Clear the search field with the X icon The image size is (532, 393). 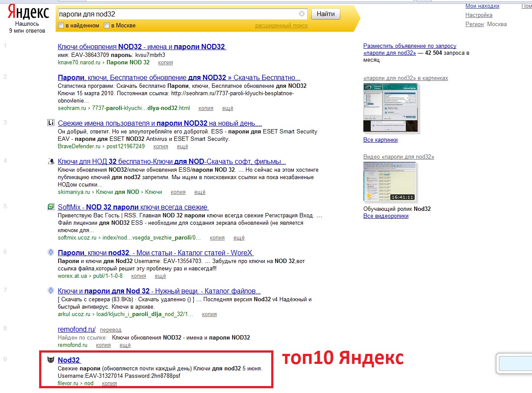pyautogui.click(x=302, y=14)
